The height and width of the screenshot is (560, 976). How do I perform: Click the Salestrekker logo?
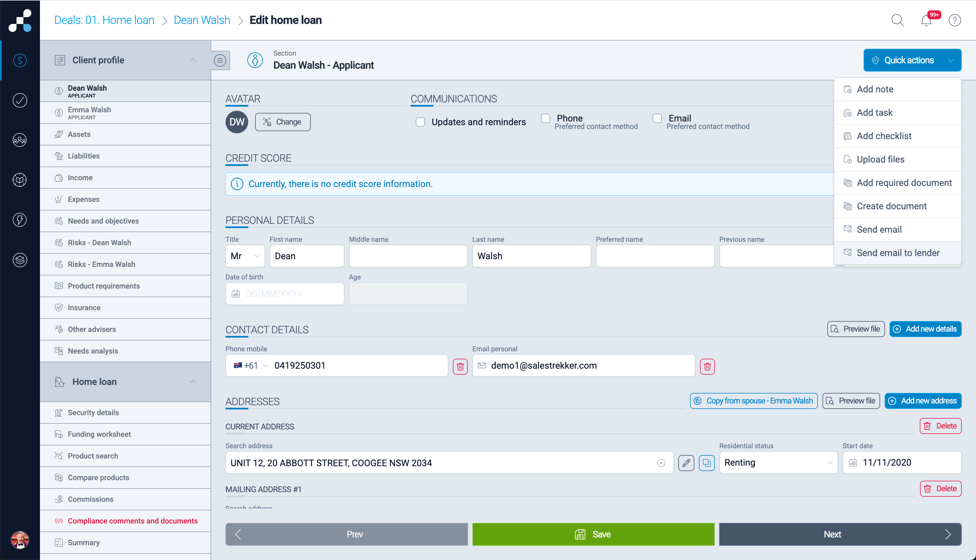(20, 21)
